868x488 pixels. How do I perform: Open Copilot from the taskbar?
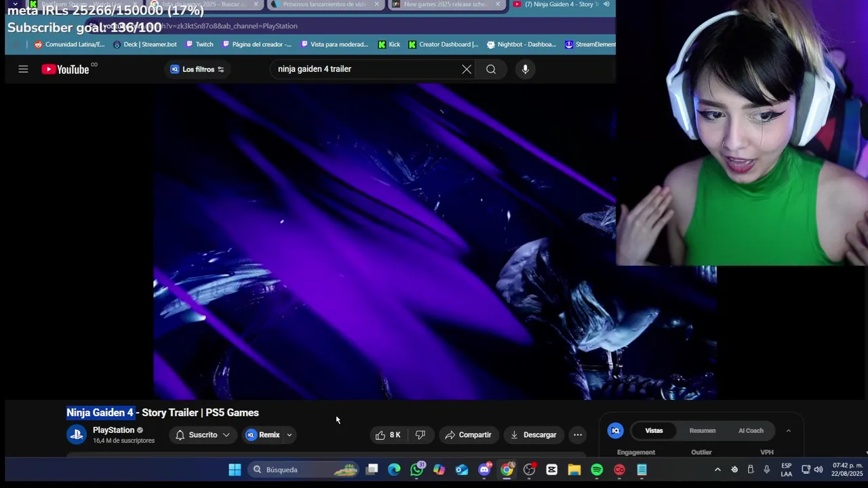(439, 470)
